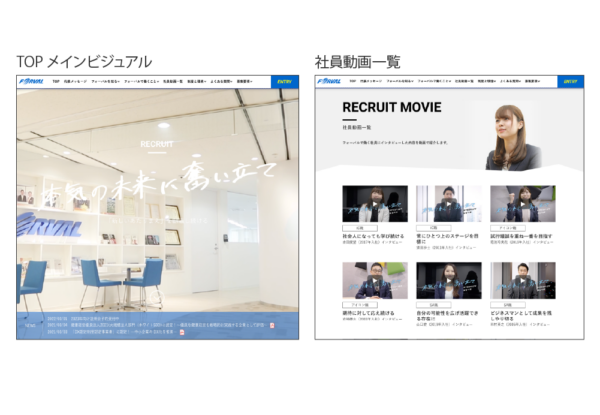Click the category tag under 社会人になっても学び続ける
Screen dimensions: 600x415
360,228
